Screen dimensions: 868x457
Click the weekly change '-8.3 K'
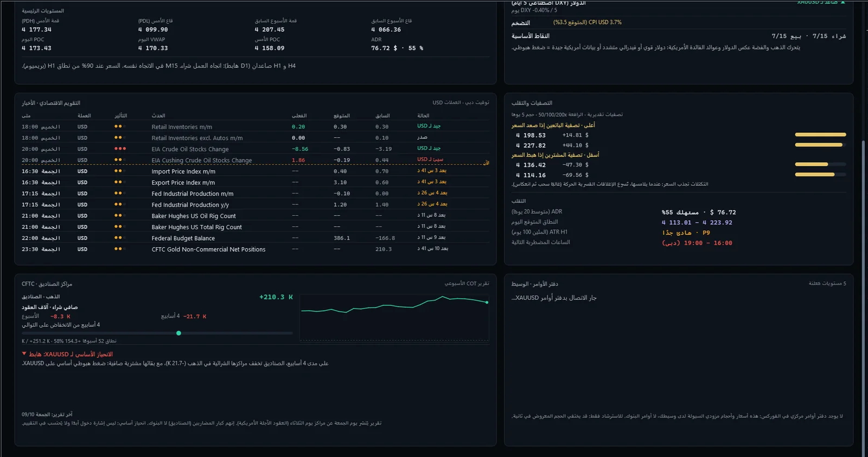point(60,317)
